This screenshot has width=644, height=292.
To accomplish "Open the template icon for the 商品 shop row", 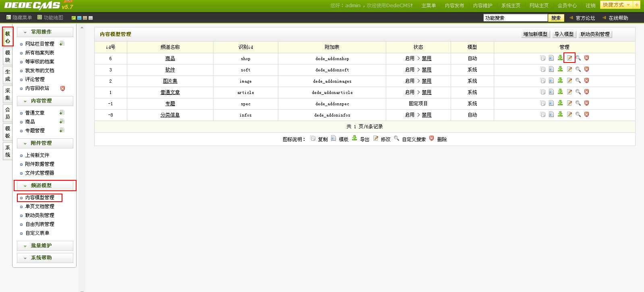I will pyautogui.click(x=551, y=58).
